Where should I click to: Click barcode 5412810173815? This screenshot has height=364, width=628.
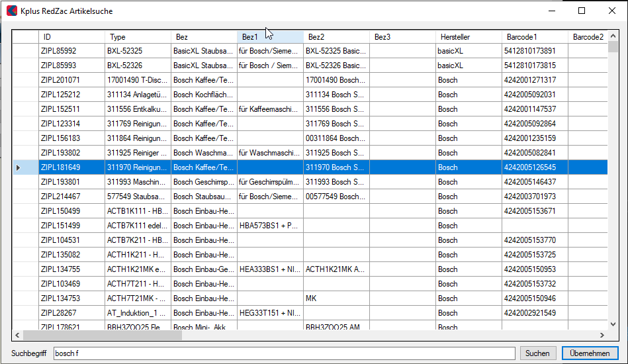535,66
